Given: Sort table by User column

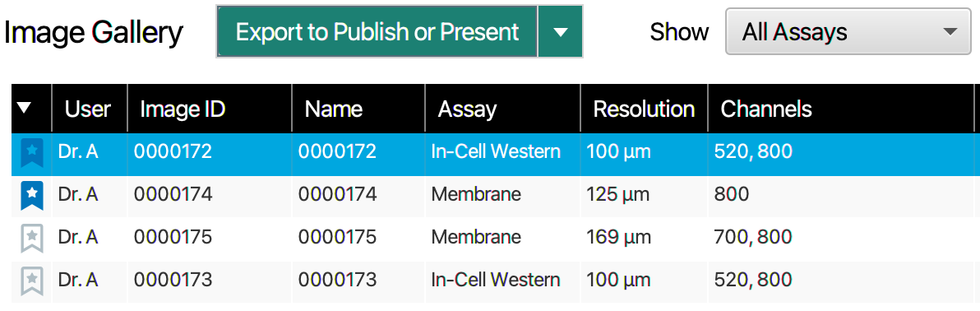Looking at the screenshot, I should (x=87, y=109).
